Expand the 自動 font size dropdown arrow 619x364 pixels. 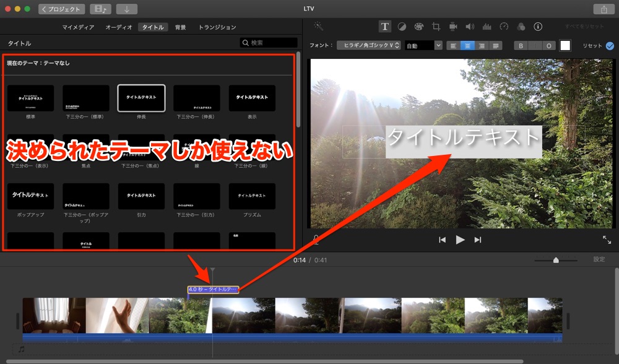(438, 45)
